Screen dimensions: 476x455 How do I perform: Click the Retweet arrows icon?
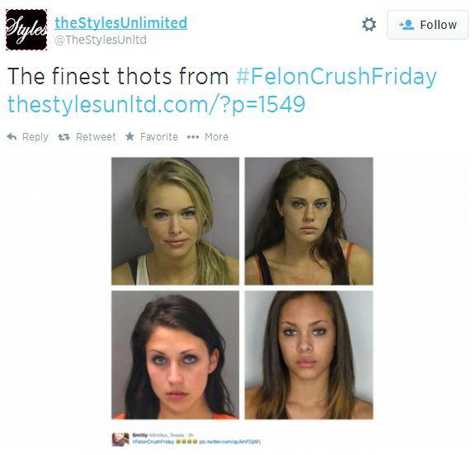64,137
